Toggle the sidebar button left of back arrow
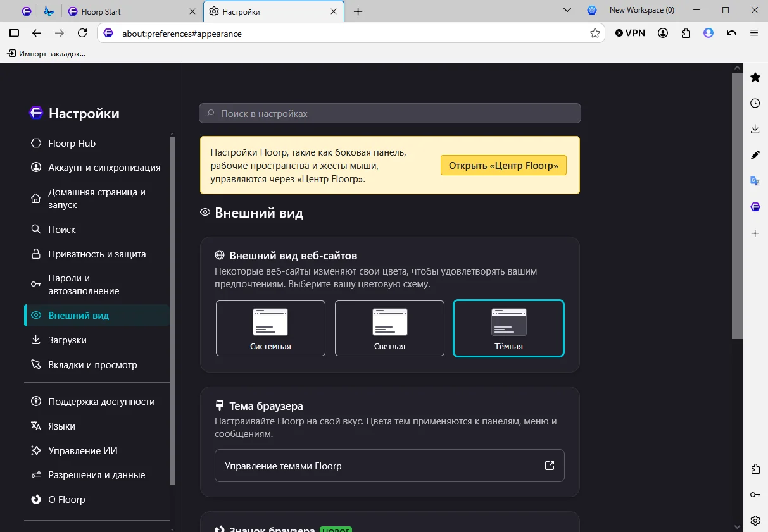Screen dimensions: 768x532 point(14,33)
